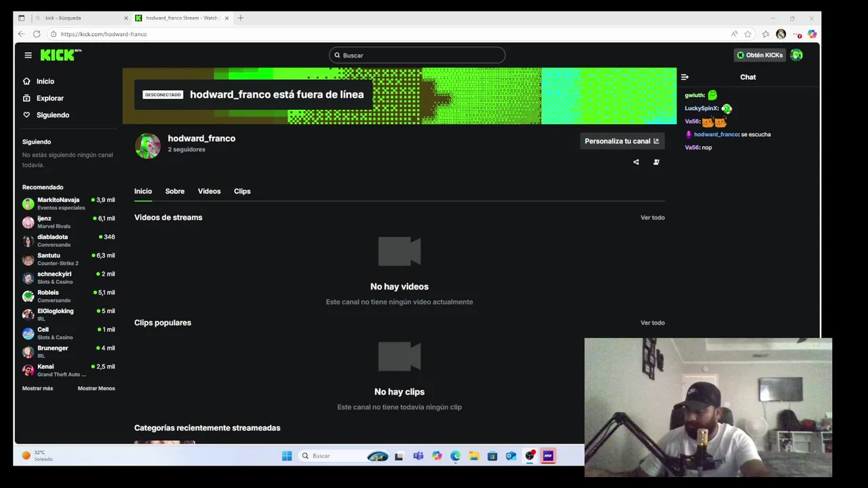Image resolution: width=868 pixels, height=488 pixels.
Task: Reload the page with refresh icon
Action: 37,34
